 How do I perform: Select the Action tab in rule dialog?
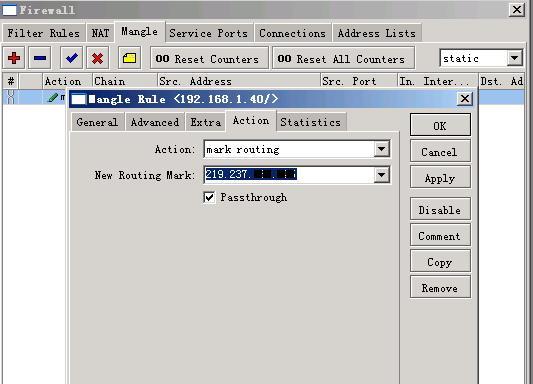point(251,121)
